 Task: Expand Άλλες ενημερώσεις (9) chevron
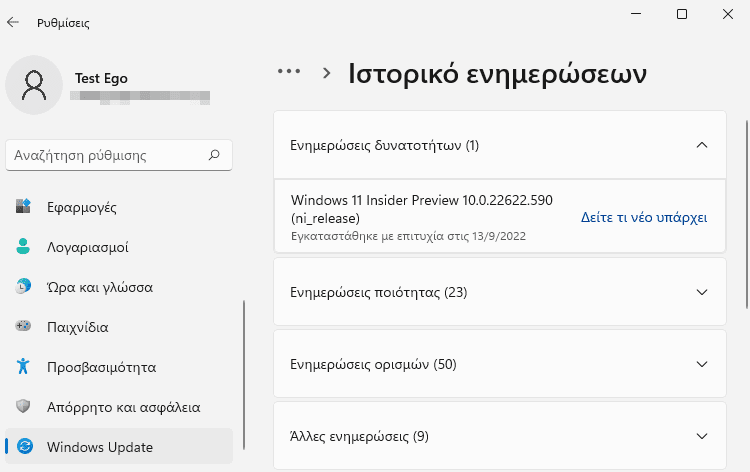click(x=702, y=436)
